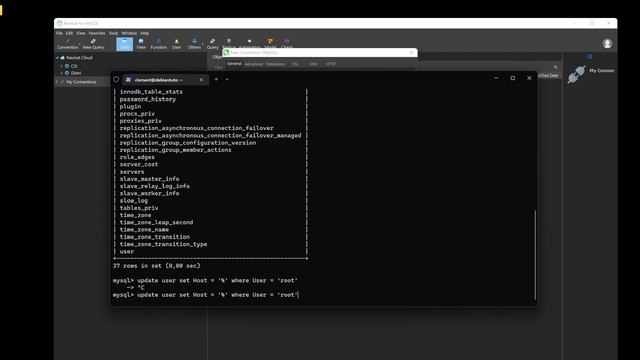This screenshot has height=360, width=640.
Task: Open the Window menu
Action: (x=129, y=33)
